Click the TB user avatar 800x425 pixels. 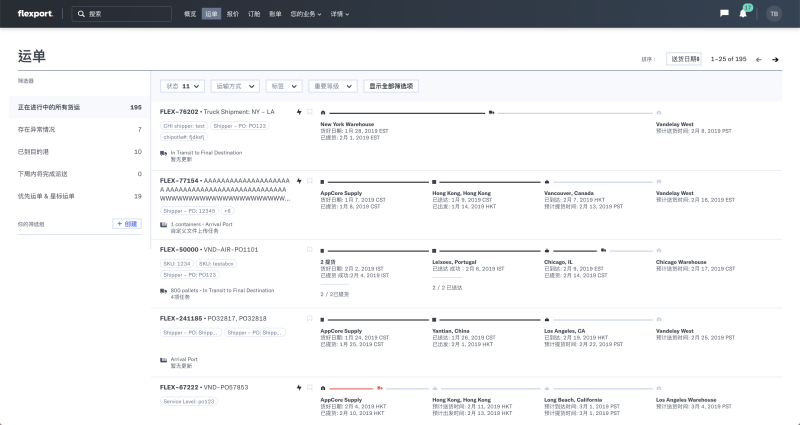coord(773,14)
